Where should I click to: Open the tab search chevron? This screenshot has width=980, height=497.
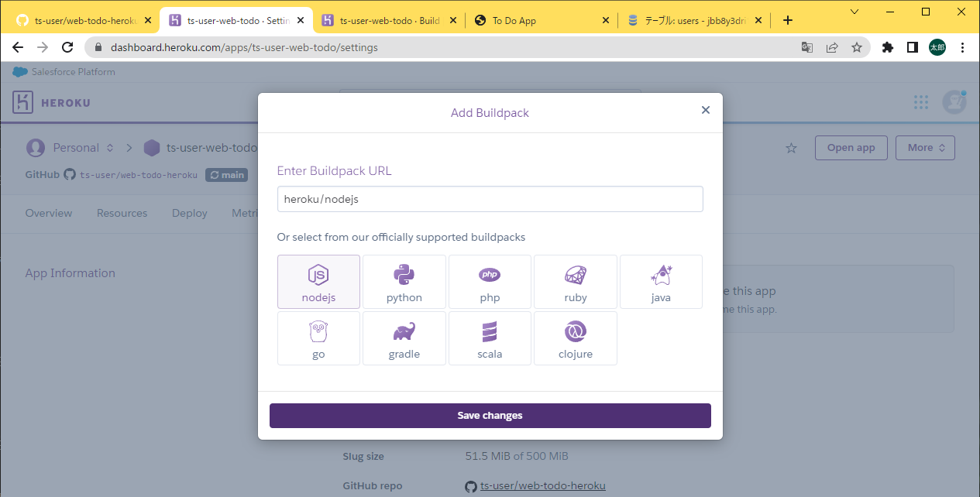pyautogui.click(x=854, y=12)
